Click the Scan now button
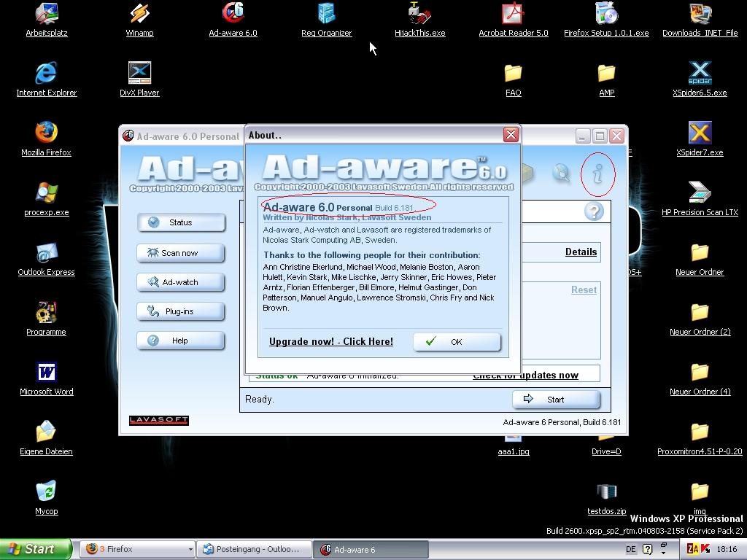Screen dimensions: 747x560 tap(181, 253)
